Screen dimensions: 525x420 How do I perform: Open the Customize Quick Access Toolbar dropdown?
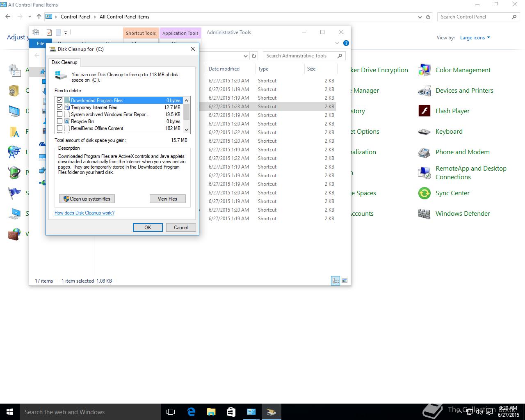(66, 32)
